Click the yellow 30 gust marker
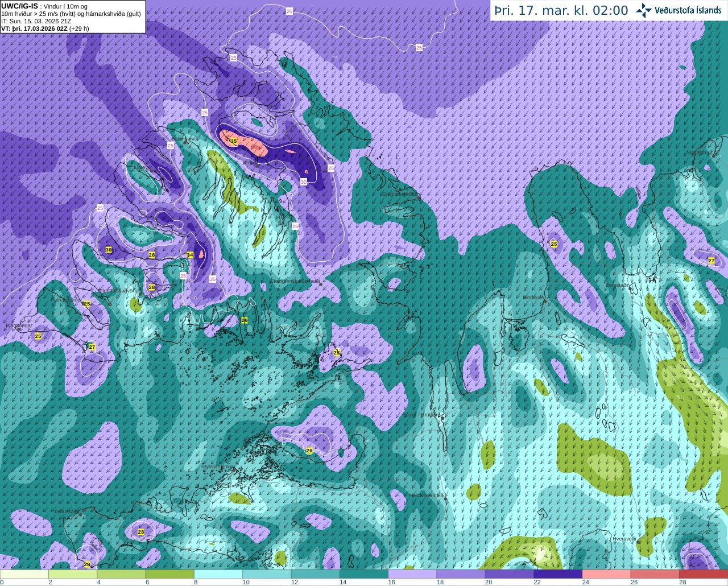This screenshot has height=586, width=728. [109, 250]
